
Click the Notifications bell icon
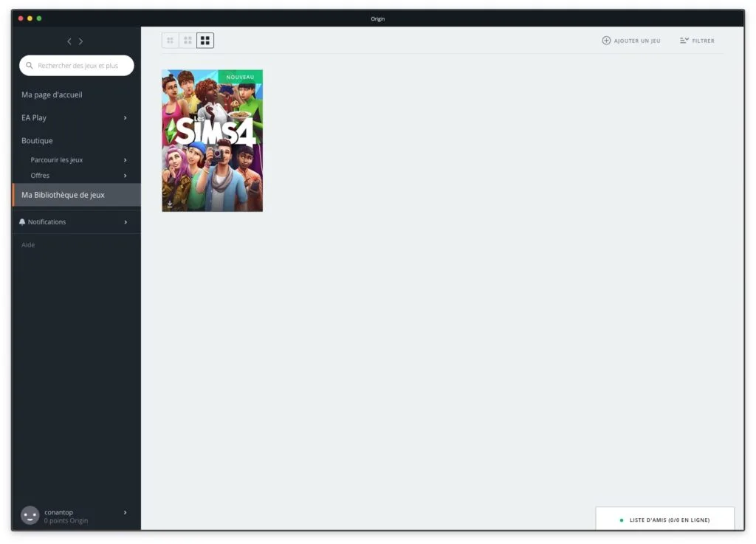coord(22,222)
